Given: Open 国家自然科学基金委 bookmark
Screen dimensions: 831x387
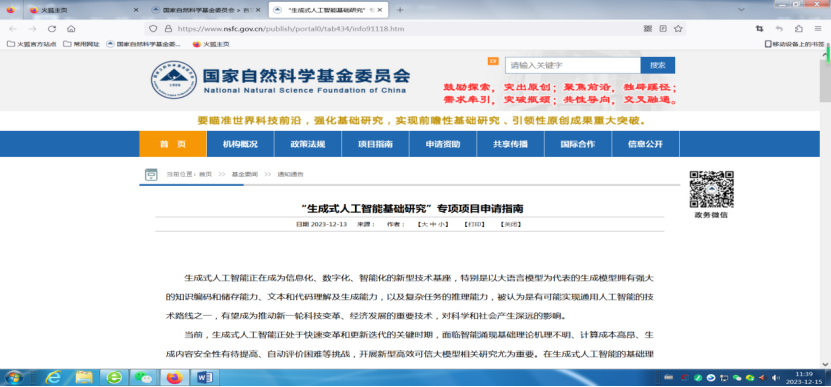Looking at the screenshot, I should point(144,44).
